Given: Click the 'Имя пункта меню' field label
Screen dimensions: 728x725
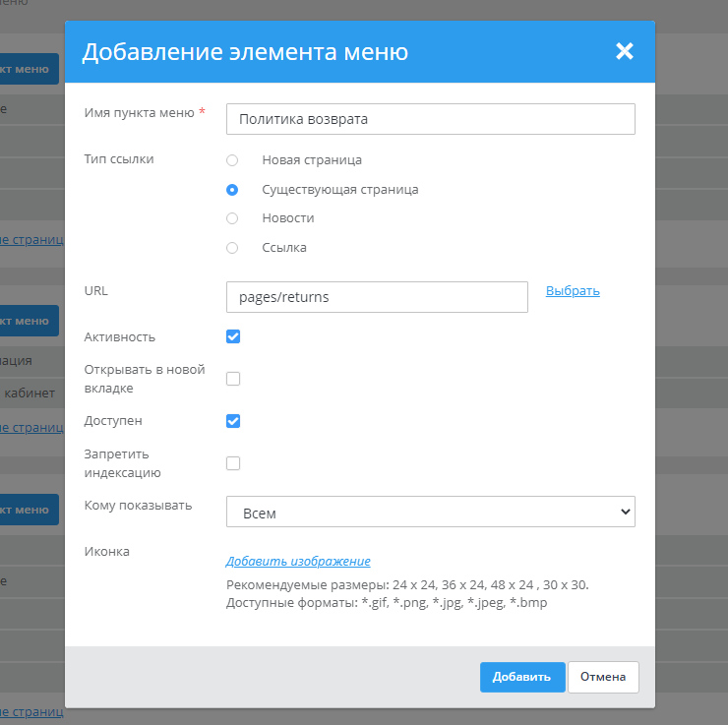Looking at the screenshot, I should coord(139,113).
